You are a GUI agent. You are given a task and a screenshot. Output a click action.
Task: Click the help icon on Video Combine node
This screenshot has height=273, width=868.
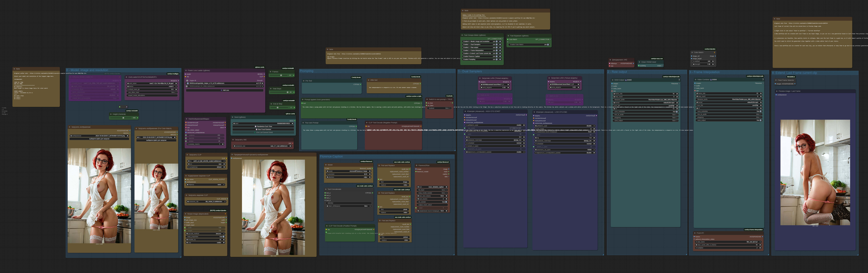point(763,80)
